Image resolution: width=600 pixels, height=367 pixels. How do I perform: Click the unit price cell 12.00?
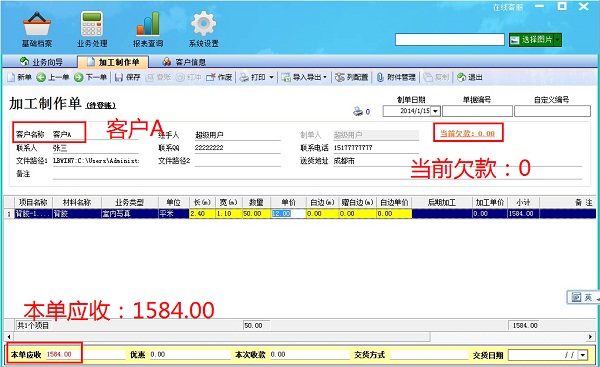click(288, 214)
